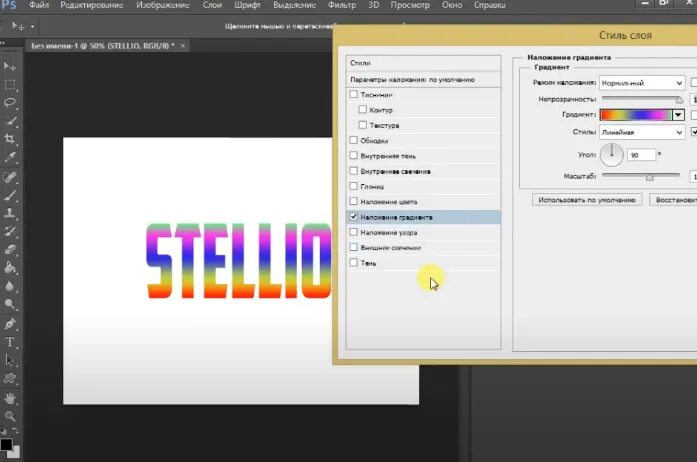Click the Восстановить button
Screen dimensions: 697x462
tap(673, 200)
